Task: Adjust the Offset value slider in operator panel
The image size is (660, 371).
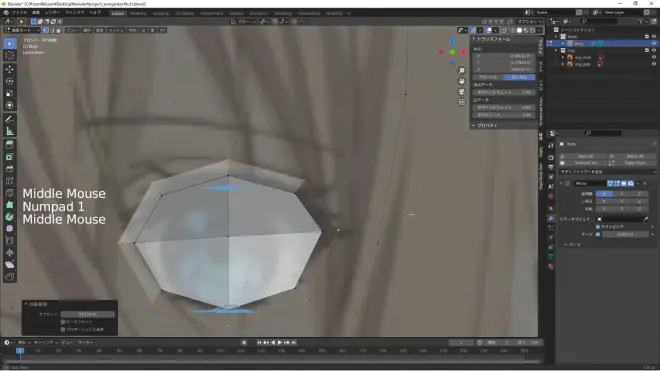Action: click(88, 314)
